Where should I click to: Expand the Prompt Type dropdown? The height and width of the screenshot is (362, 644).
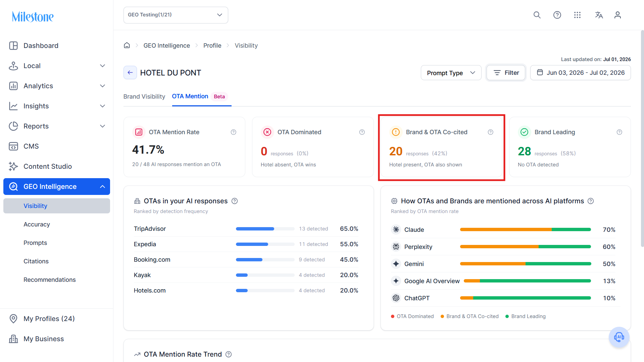point(451,73)
